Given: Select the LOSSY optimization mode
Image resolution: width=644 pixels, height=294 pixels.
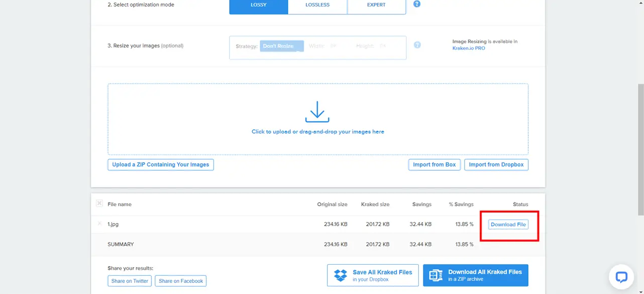Looking at the screenshot, I should [x=258, y=5].
